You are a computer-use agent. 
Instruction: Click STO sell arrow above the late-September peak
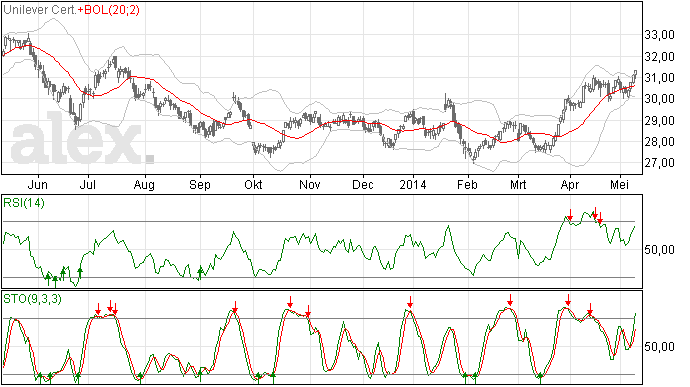click(235, 307)
